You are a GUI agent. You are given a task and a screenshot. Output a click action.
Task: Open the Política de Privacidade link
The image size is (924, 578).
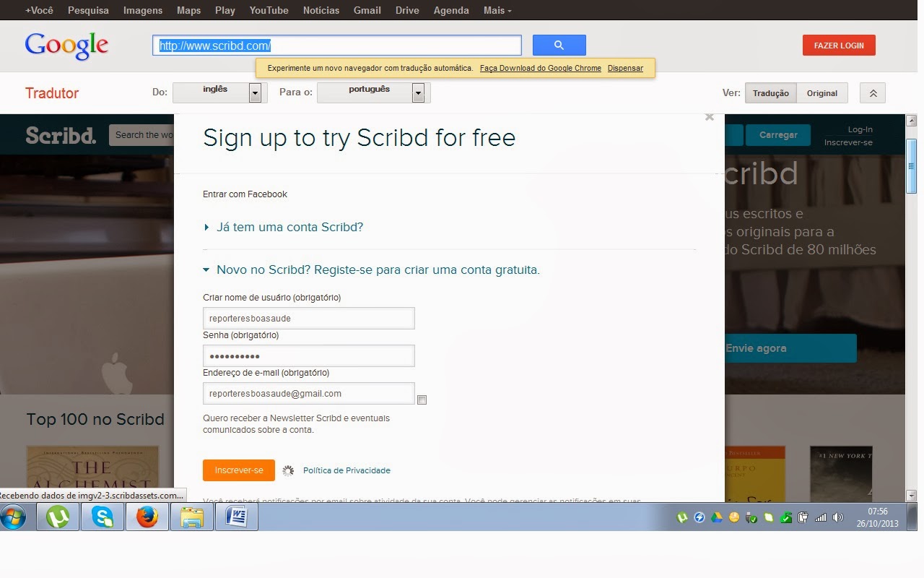[346, 470]
